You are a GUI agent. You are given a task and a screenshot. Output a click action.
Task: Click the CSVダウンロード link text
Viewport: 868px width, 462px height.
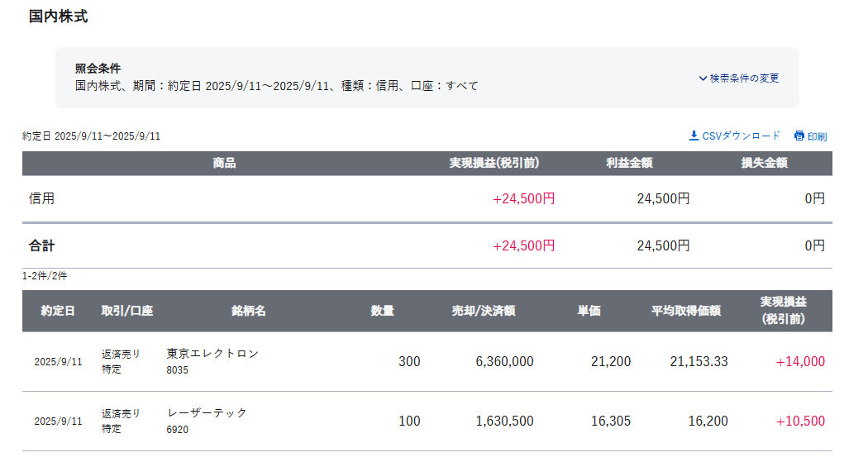pyautogui.click(x=741, y=136)
